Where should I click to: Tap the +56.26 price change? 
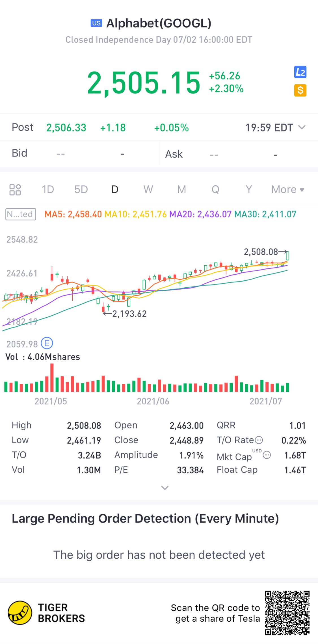(x=225, y=76)
